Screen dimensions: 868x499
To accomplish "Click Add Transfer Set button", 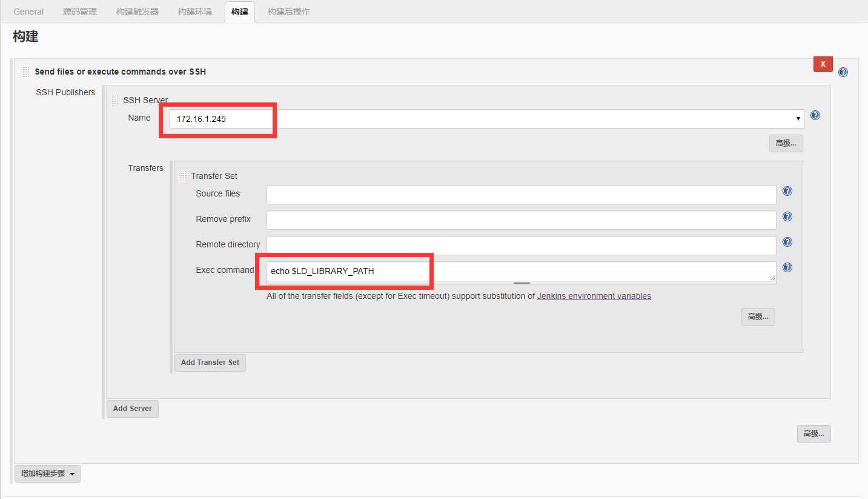I will pyautogui.click(x=210, y=363).
